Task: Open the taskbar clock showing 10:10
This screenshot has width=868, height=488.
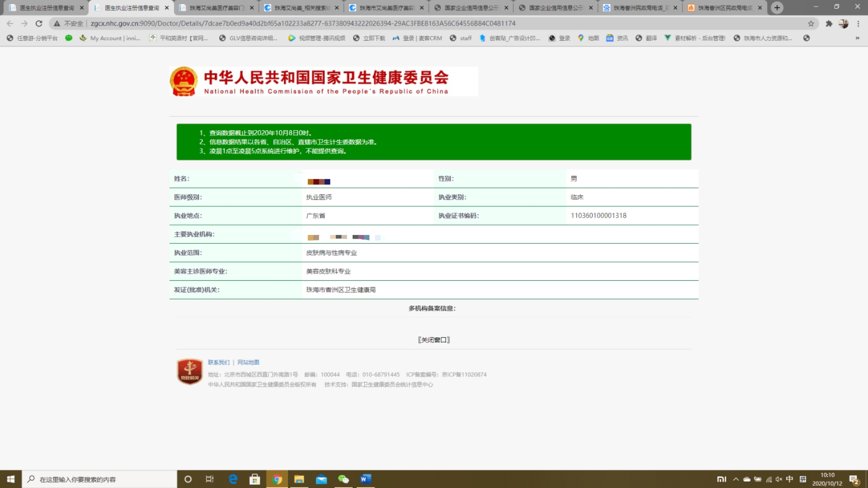Action: click(x=827, y=479)
